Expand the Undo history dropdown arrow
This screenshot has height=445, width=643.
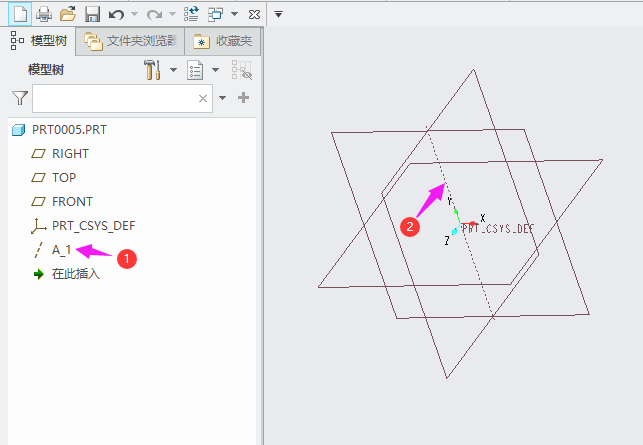pyautogui.click(x=135, y=14)
